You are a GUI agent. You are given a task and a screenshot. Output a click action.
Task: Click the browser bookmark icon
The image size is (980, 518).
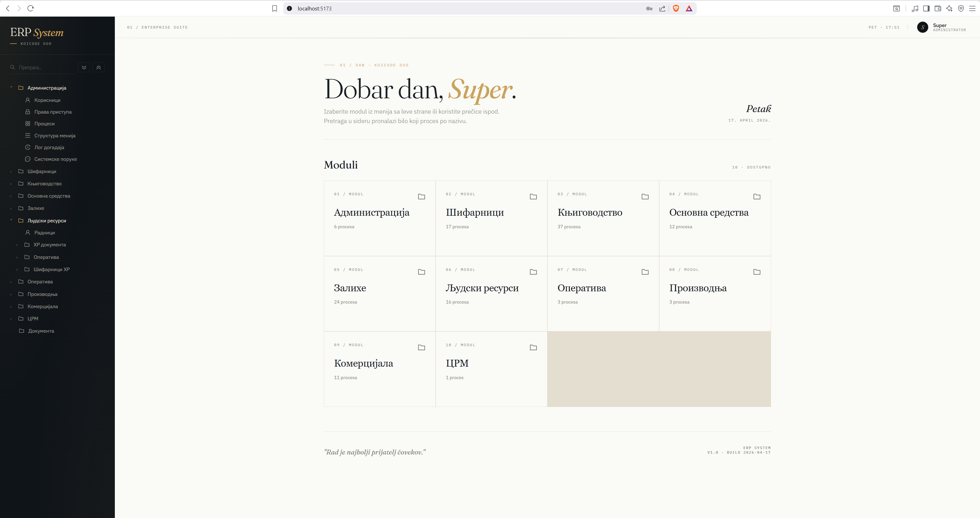(x=275, y=8)
